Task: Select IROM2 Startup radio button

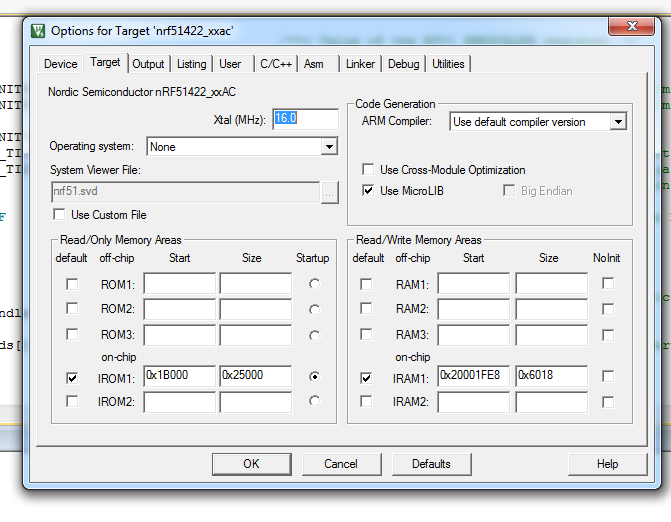Action: coord(315,401)
